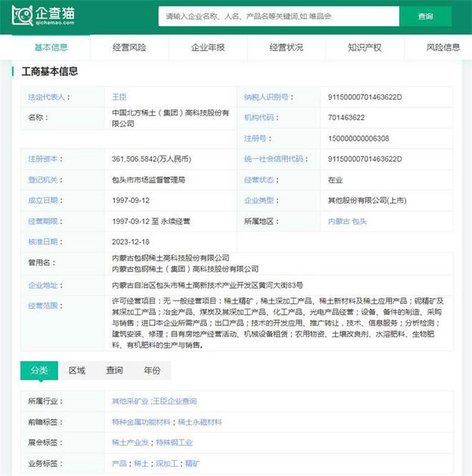472x476 pixels.
Task: Click the 精矿 business tag
Action: coord(192,464)
